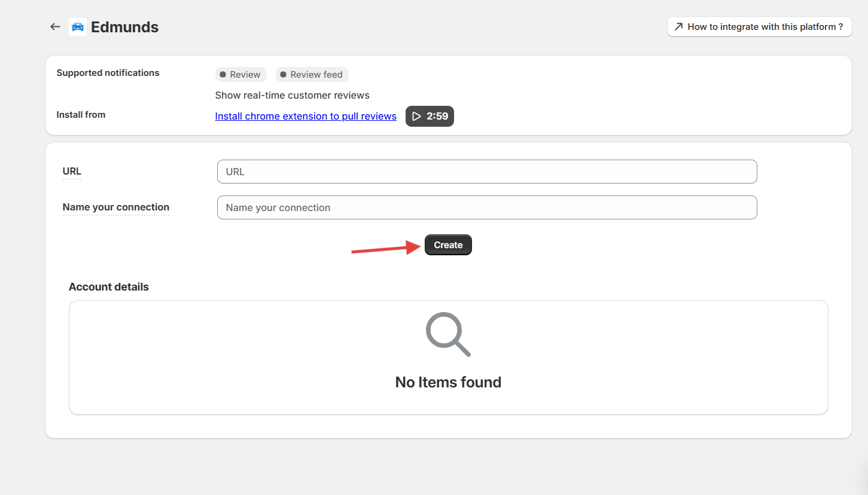Click the dotted-underlined URL label
This screenshot has width=868, height=495.
pyautogui.click(x=72, y=172)
